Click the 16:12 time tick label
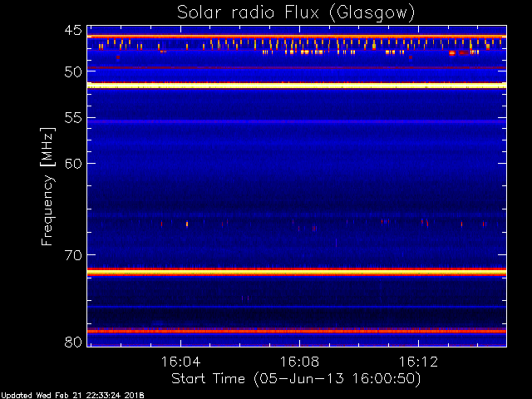Image resolution: width=532 pixels, height=399 pixels. tap(418, 362)
